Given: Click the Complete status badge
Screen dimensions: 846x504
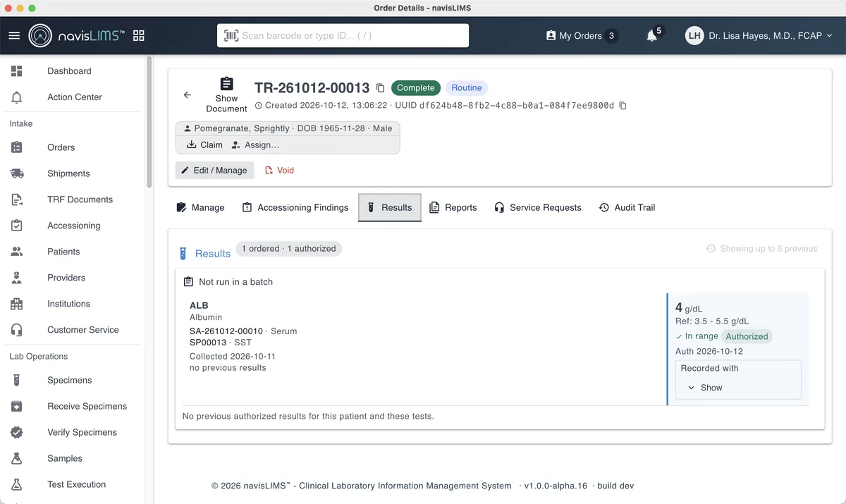Looking at the screenshot, I should tap(416, 88).
